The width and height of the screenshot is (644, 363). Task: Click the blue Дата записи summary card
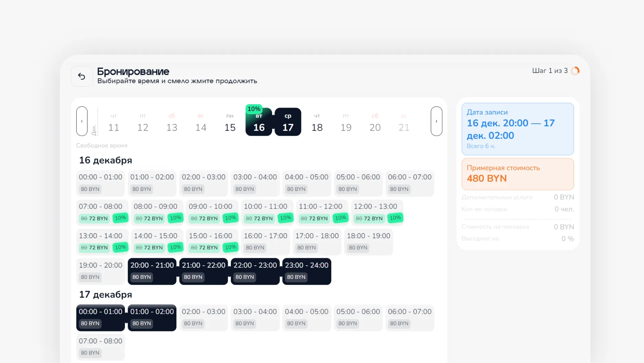pyautogui.click(x=517, y=129)
